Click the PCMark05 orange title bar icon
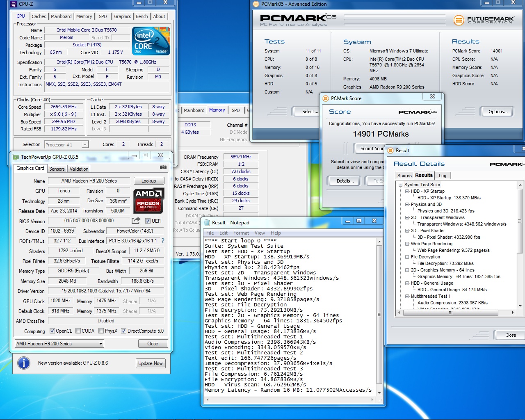Image resolution: width=525 pixels, height=420 pixels. (256, 4)
